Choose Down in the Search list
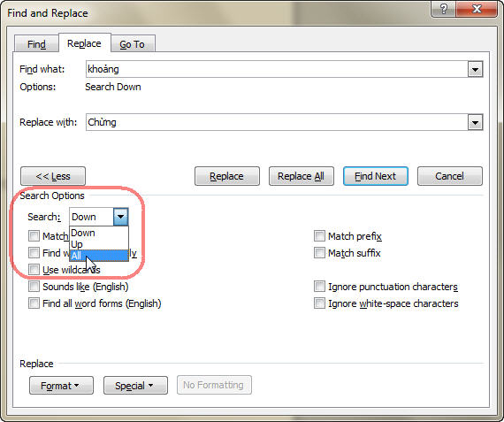Screen dimensions: 504x422 (x=99, y=233)
